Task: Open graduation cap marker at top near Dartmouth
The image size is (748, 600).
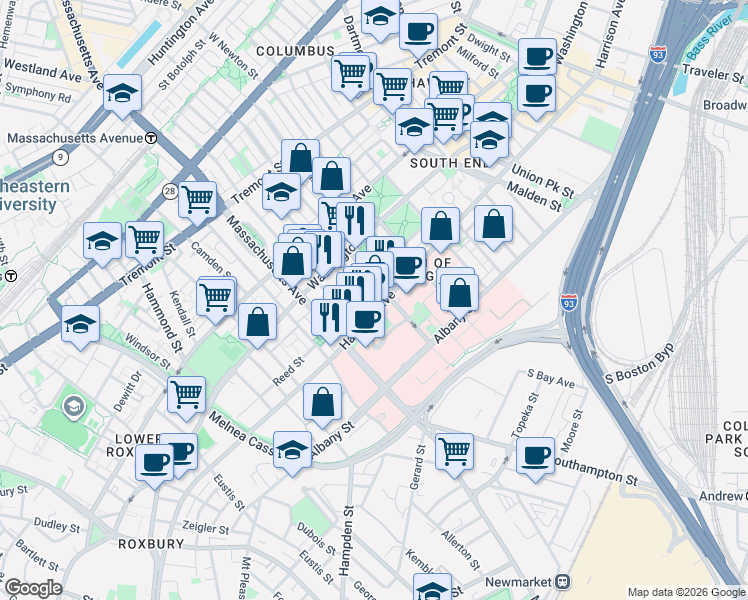Action: coord(380,18)
